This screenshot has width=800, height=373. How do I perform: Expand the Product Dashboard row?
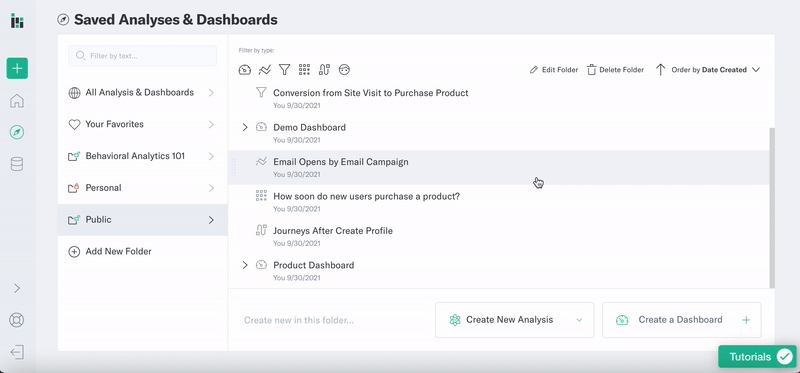(245, 265)
